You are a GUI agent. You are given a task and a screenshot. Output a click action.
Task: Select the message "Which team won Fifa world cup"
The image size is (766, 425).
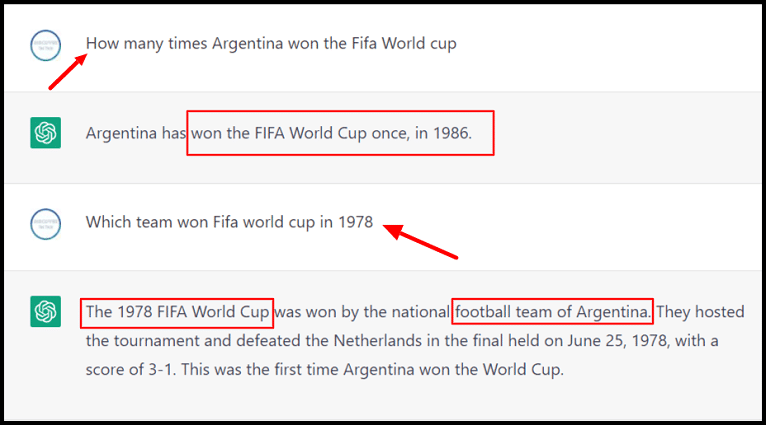point(229,222)
